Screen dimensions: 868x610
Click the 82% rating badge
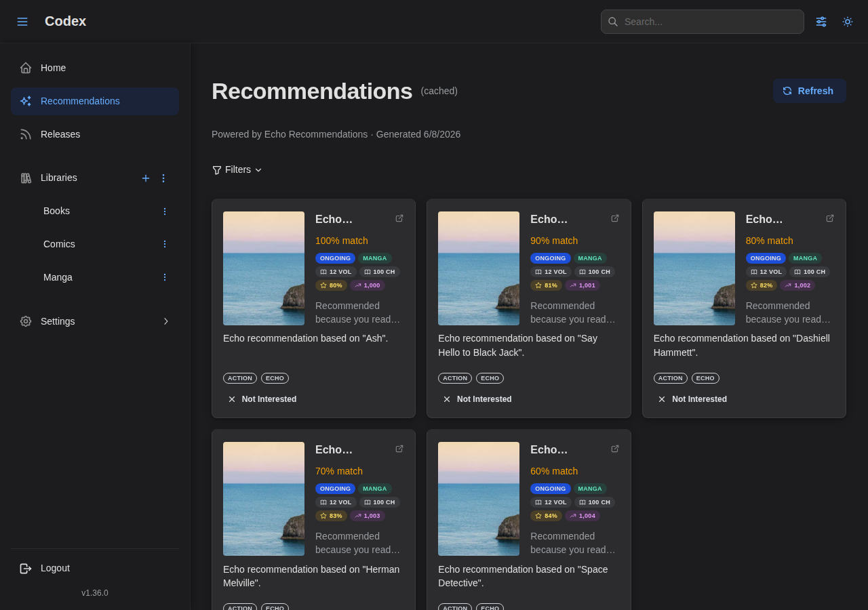(x=762, y=285)
